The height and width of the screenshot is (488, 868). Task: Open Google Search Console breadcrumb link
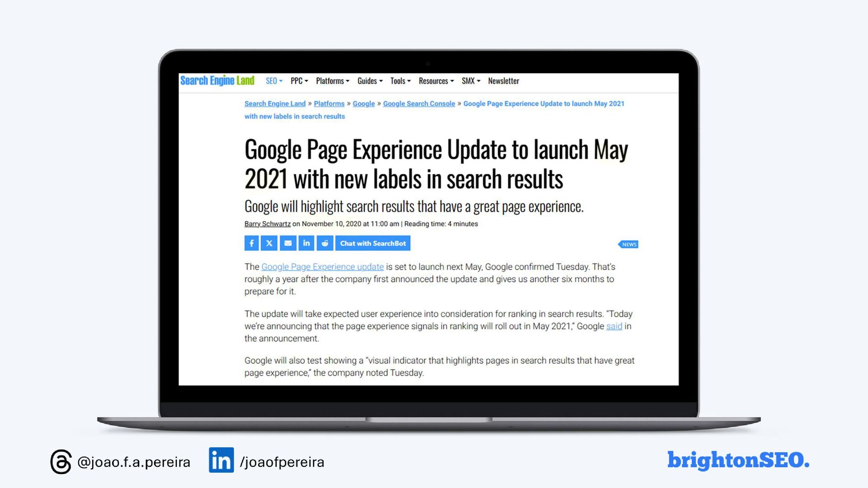(x=419, y=103)
